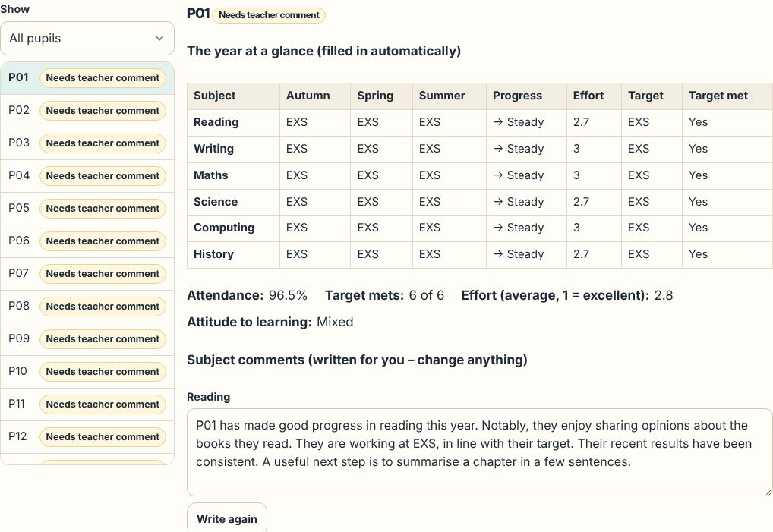The height and width of the screenshot is (532, 773).
Task: Click the History row subject cell
Action: pos(233,255)
